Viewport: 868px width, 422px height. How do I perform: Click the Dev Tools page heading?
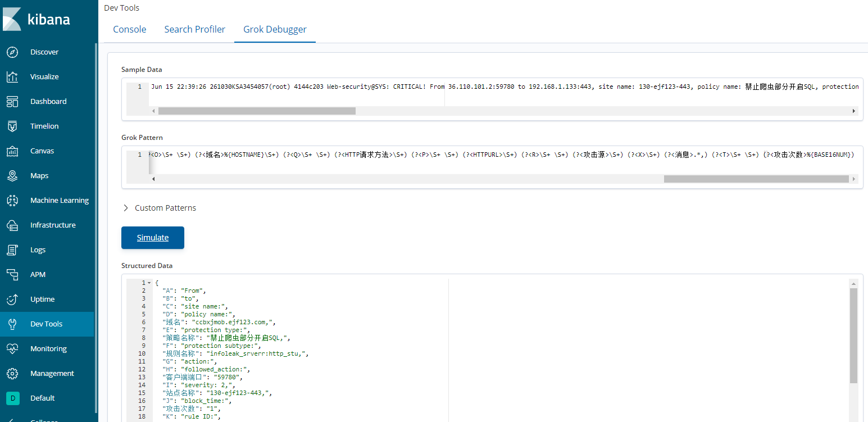point(122,8)
